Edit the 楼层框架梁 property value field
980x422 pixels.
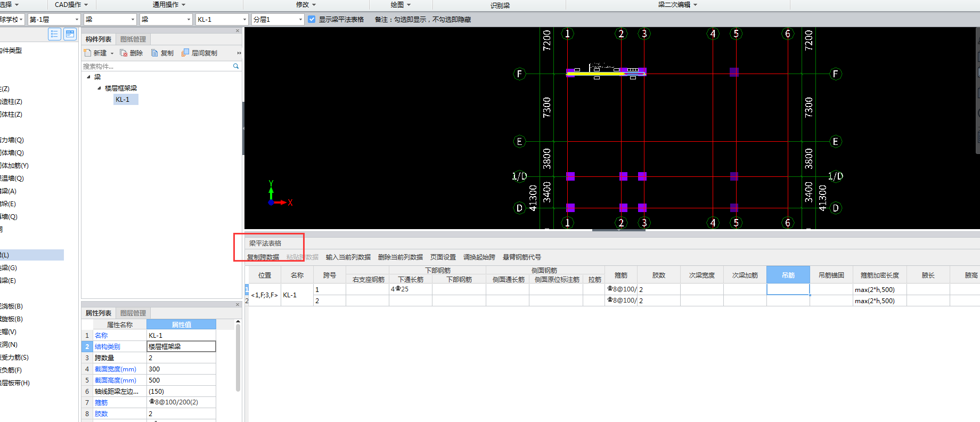(181, 347)
